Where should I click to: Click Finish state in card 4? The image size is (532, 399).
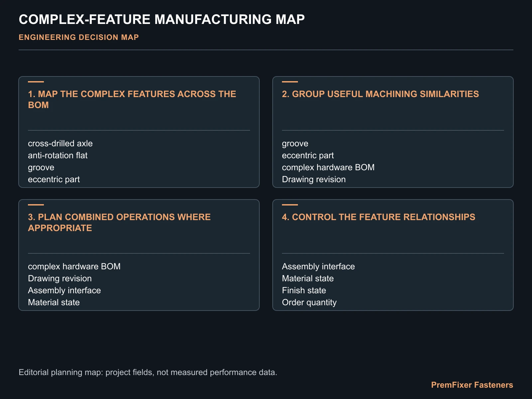pos(304,290)
